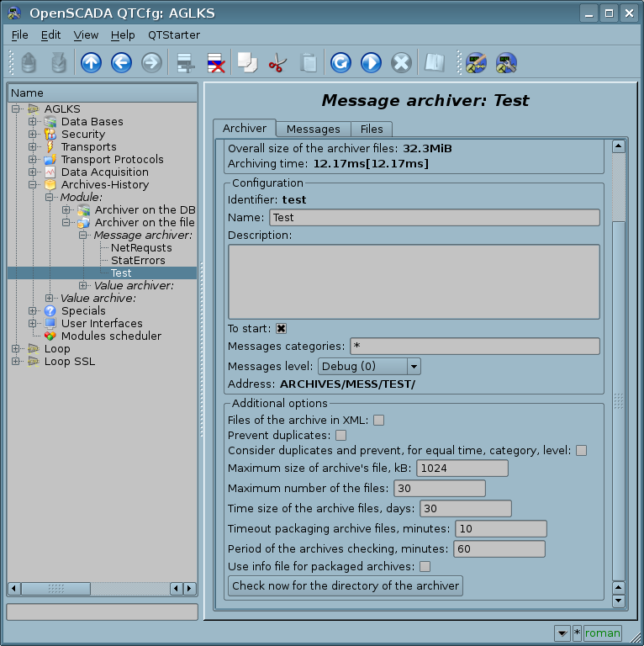Screen dimensions: 644x646
Task: Switch to the Messages tab
Action: click(x=313, y=129)
